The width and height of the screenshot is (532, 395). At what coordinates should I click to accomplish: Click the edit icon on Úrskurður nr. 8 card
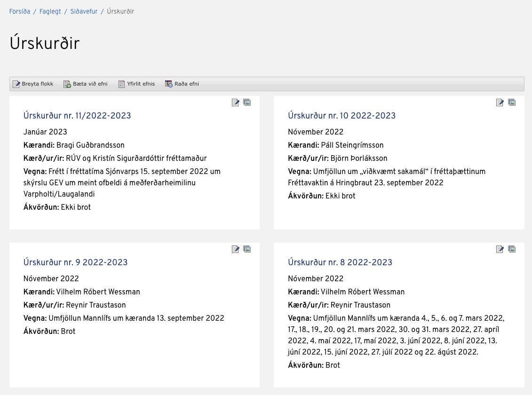[500, 249]
